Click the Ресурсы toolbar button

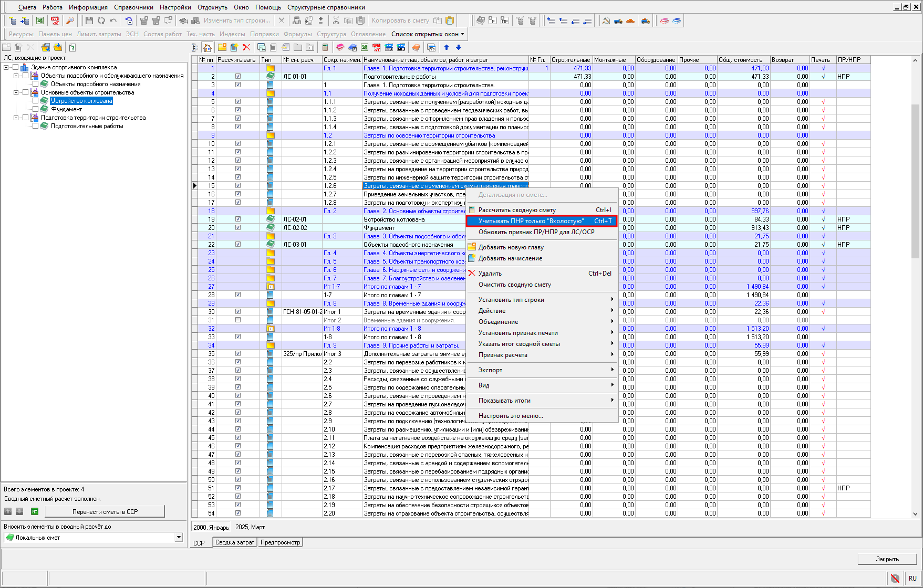pos(21,34)
